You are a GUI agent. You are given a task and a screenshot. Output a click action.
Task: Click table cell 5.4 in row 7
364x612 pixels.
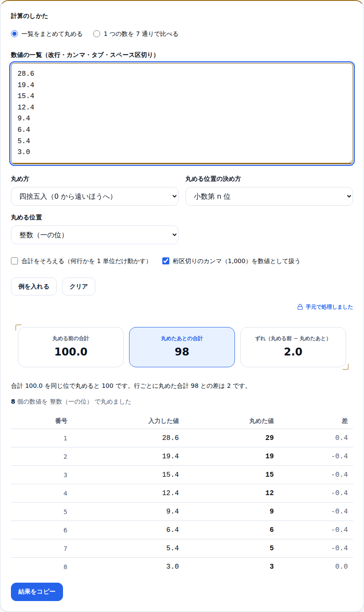tap(172, 548)
